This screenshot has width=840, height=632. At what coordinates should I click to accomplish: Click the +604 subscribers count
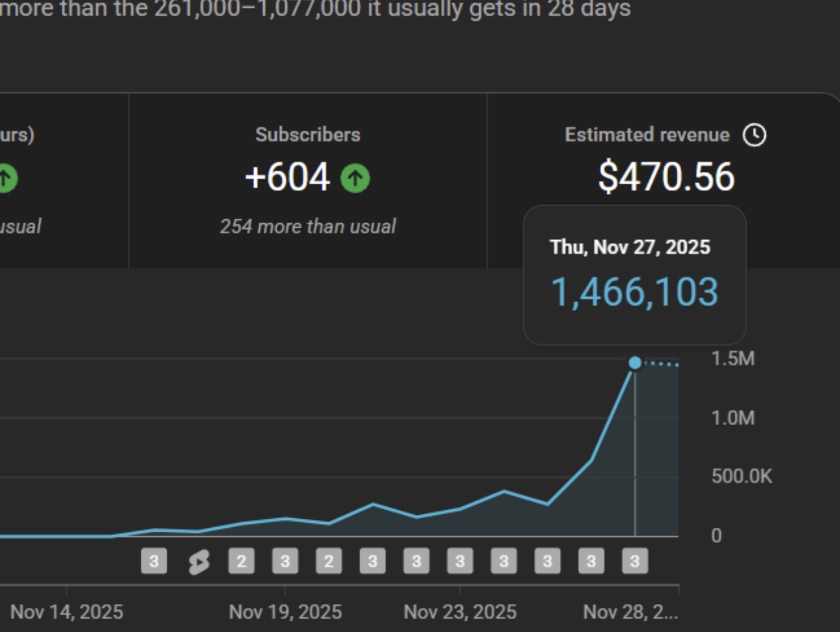(x=287, y=178)
